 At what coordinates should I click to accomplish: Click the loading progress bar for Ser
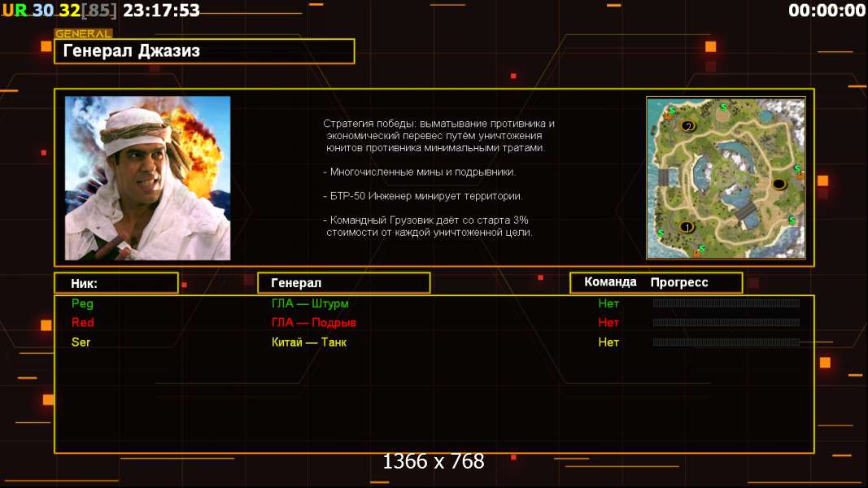click(726, 342)
